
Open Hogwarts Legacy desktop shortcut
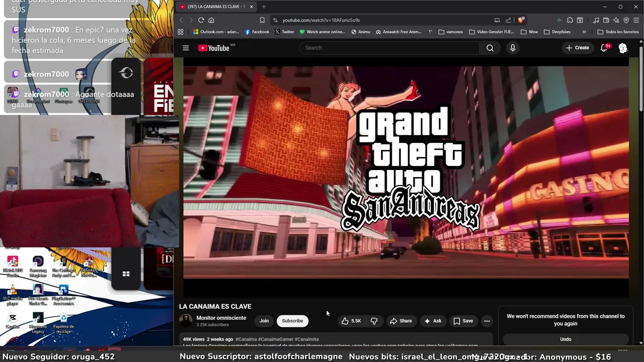click(38, 323)
